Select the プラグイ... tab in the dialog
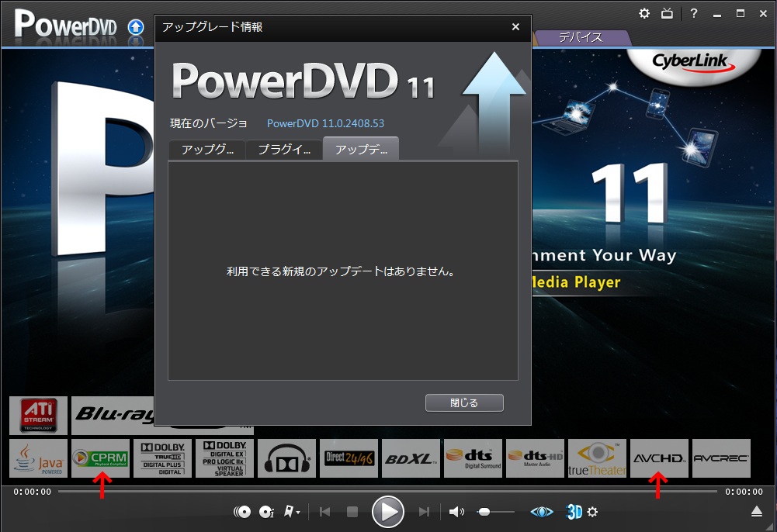Viewport: 777px width, 532px height. (x=283, y=150)
